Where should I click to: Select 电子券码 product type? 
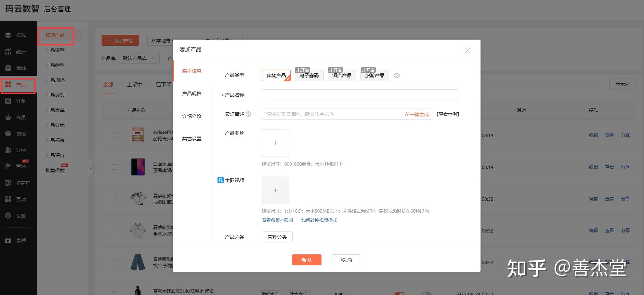tap(309, 75)
